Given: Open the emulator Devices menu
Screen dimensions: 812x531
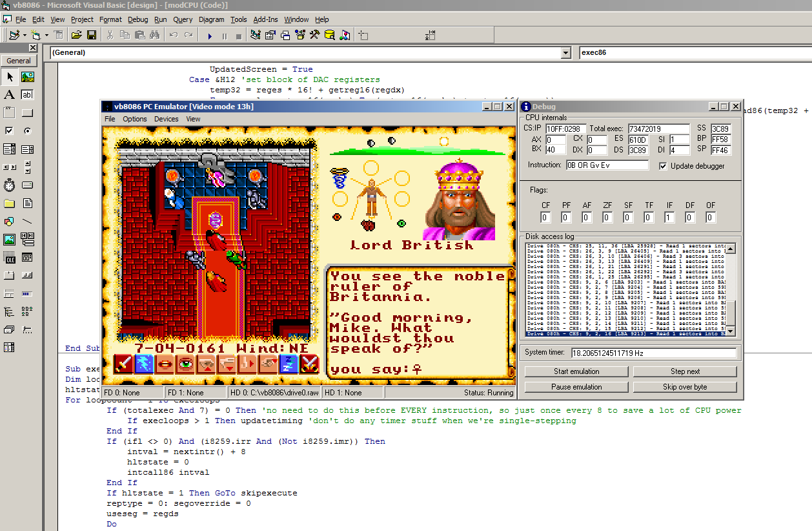Looking at the screenshot, I should coord(166,119).
